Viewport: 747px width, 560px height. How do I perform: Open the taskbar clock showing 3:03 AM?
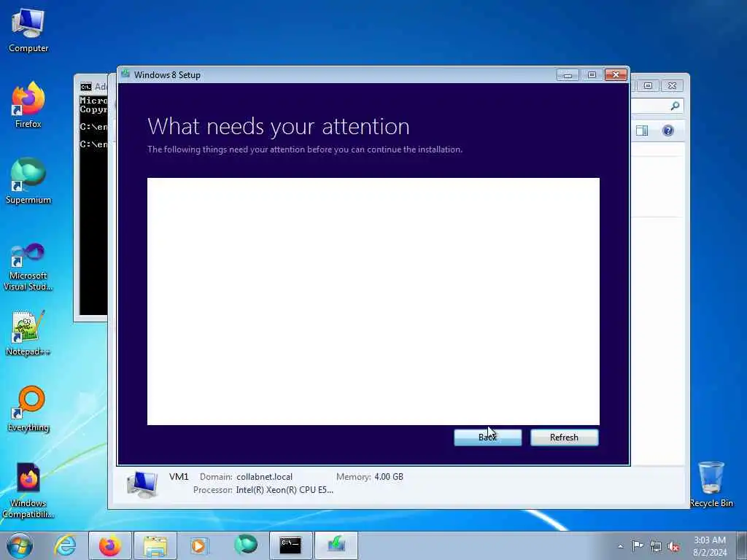(x=710, y=546)
